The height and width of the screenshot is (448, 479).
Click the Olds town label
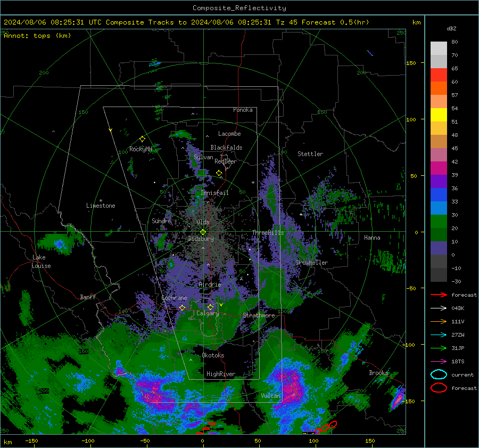coord(203,222)
